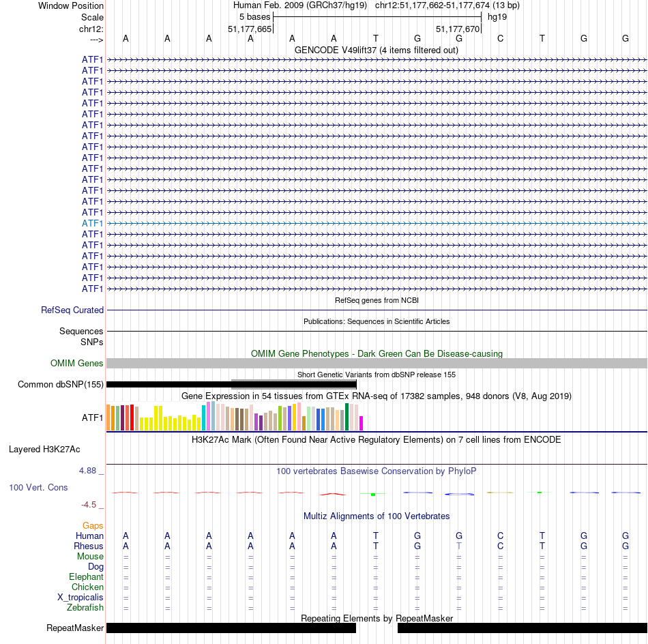Click the black Common dbSNP variant bar
648x644 pixels.
point(231,384)
